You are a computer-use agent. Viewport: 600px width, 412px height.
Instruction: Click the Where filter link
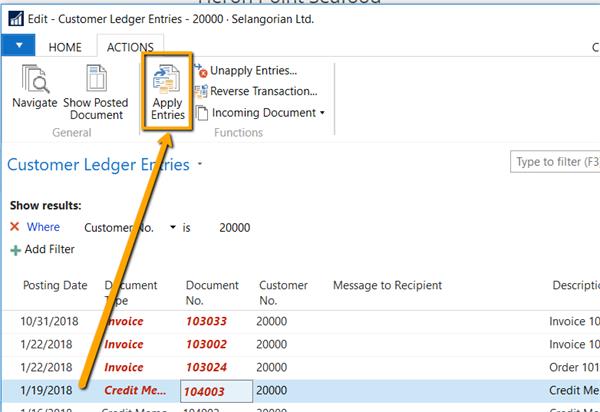[x=43, y=227]
